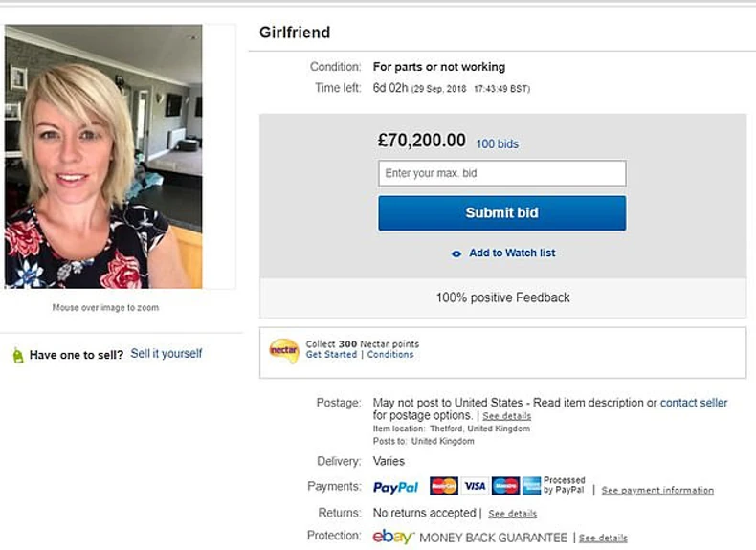The image size is (756, 550).
Task: Click the PayPal payment logo
Action: 395,487
